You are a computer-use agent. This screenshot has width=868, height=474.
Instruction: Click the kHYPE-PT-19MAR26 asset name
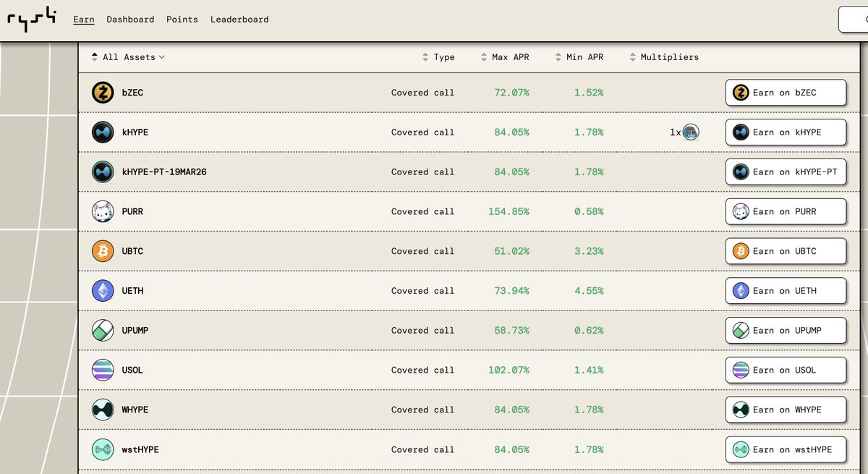pos(164,172)
